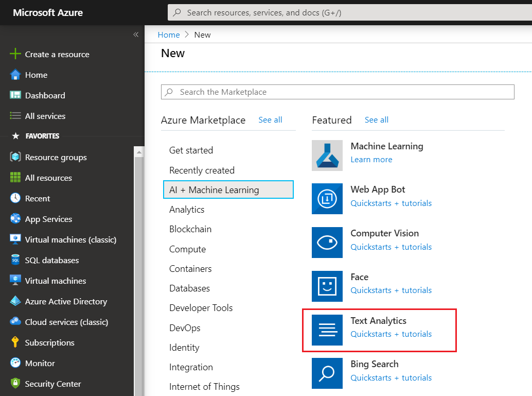
Task: Click Create a resource in sidebar
Action: 57,54
